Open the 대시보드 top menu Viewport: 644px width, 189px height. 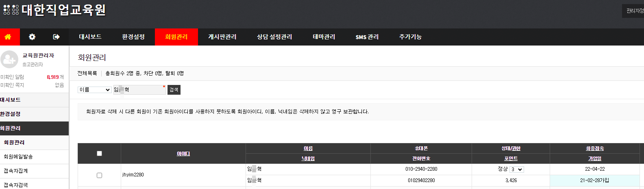(90, 37)
